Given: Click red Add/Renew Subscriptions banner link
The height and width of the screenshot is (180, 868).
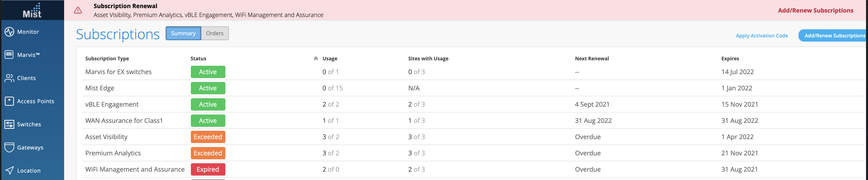Looking at the screenshot, I should pyautogui.click(x=815, y=10).
